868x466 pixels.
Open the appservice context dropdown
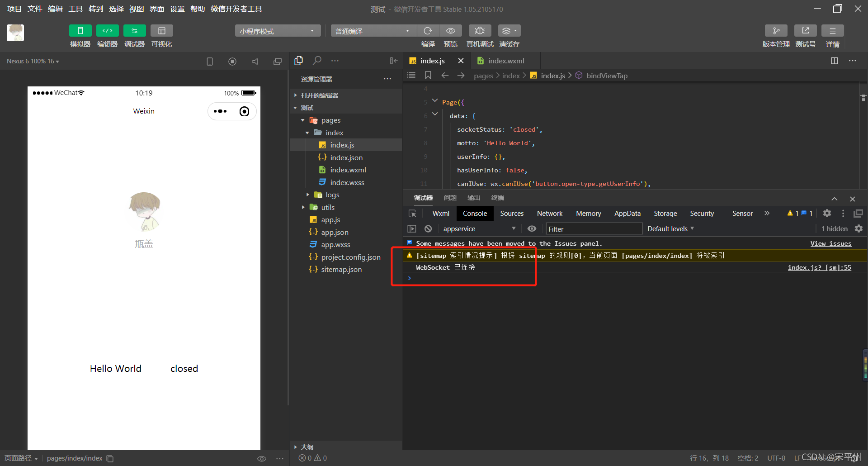479,229
